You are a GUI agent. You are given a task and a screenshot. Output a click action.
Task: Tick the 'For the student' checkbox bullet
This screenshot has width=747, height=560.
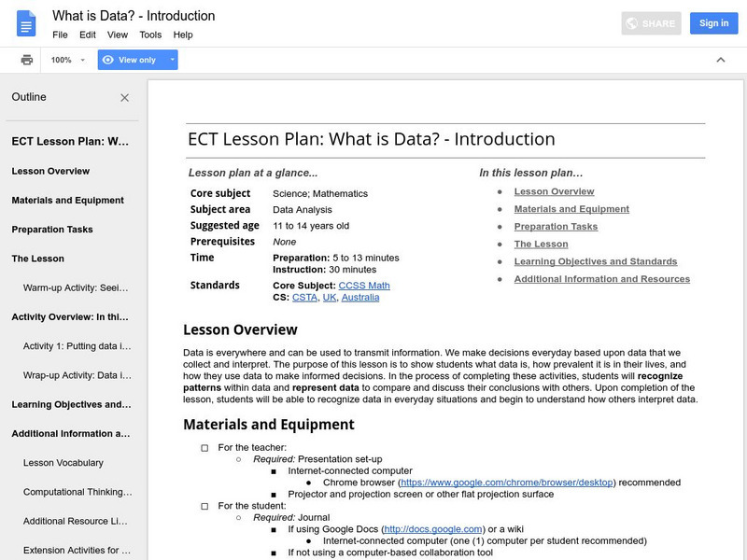(204, 506)
